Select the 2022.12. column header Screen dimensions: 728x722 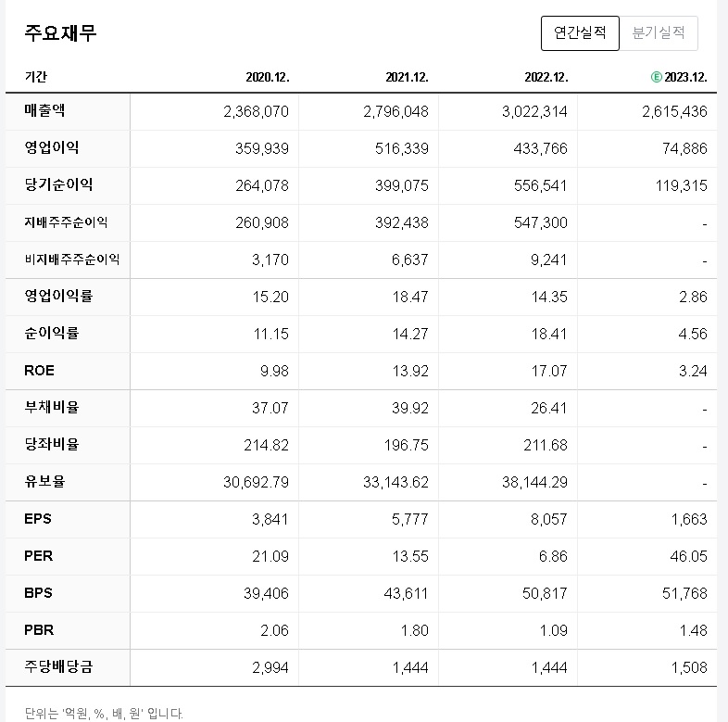[546, 77]
